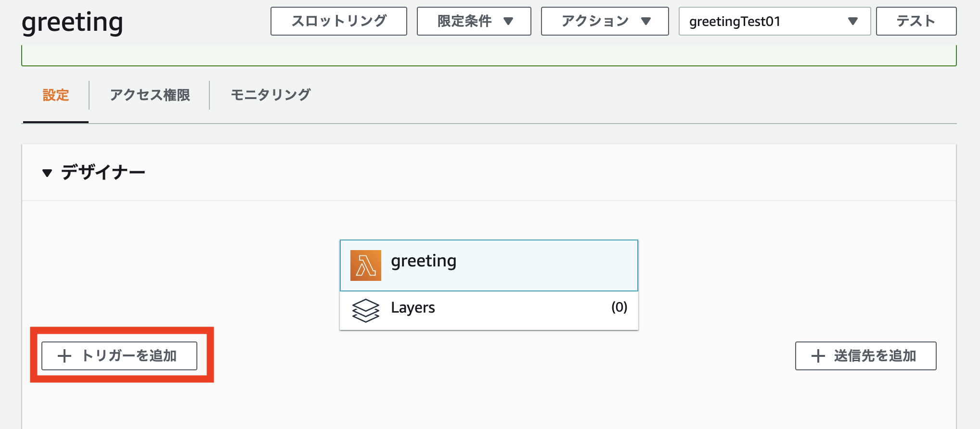Click the Layers count (0)
Image resolution: width=980 pixels, height=429 pixels.
click(x=619, y=307)
